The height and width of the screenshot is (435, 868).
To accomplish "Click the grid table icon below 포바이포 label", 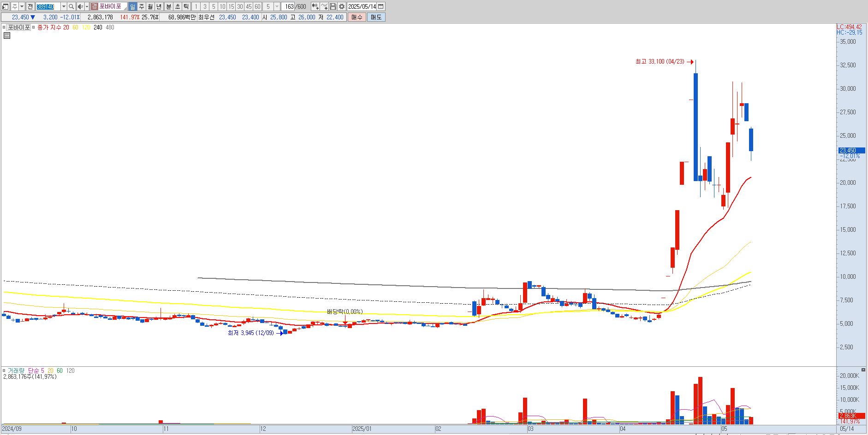I will [x=7, y=35].
